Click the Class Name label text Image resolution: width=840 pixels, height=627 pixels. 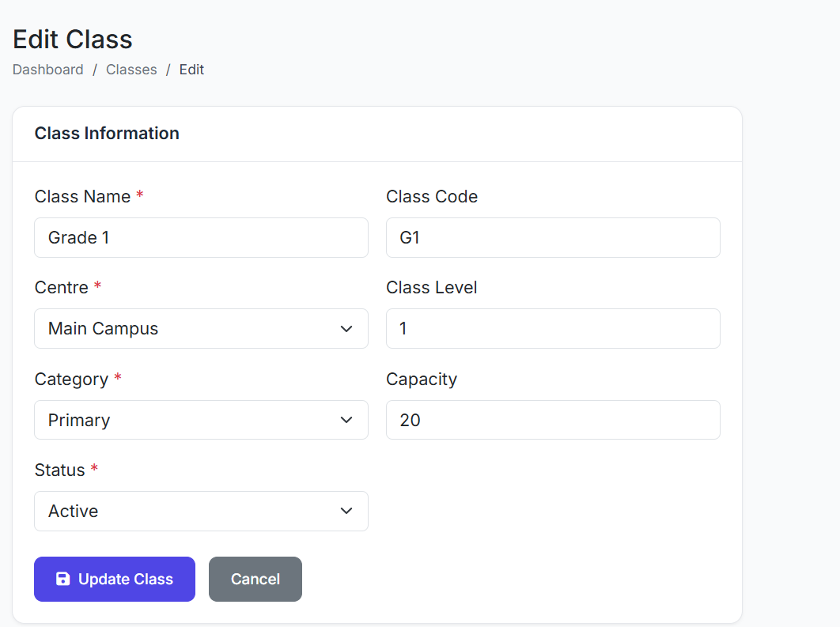coord(82,197)
